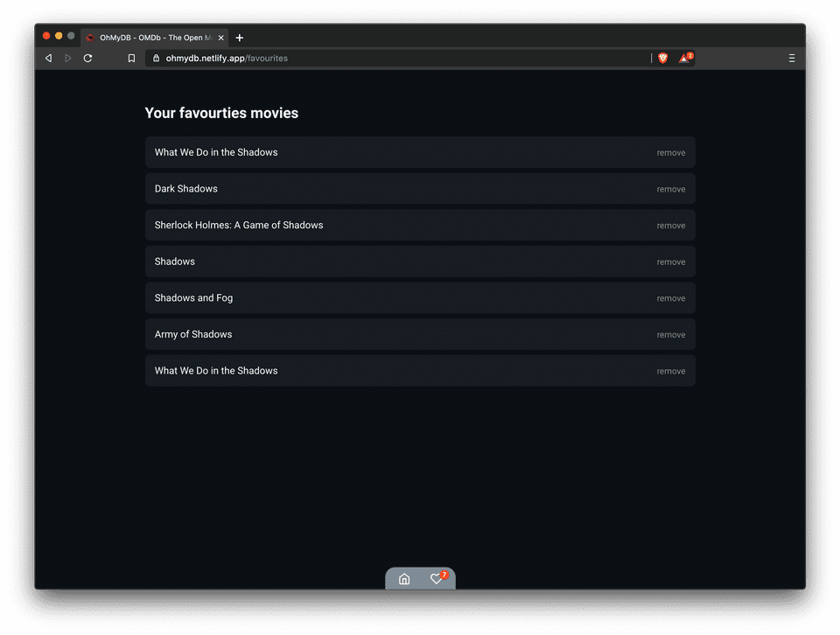840x635 pixels.
Task: Remove Shadows and Fog from the list
Action: 671,298
